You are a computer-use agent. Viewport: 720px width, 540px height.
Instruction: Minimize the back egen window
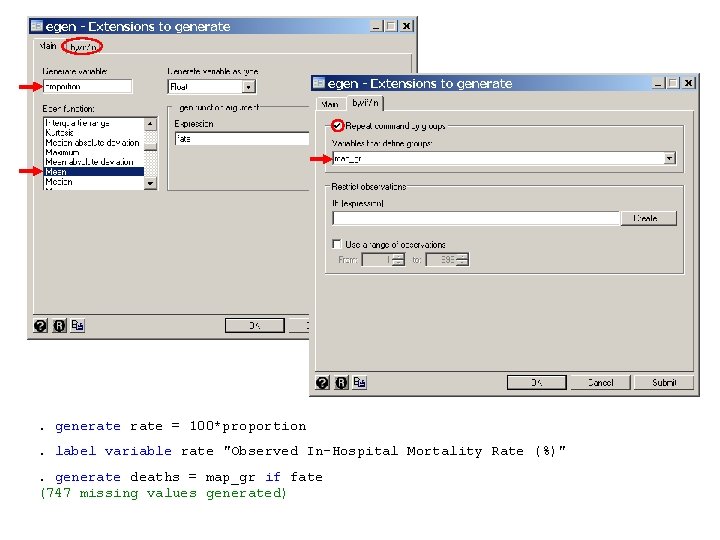click(377, 26)
